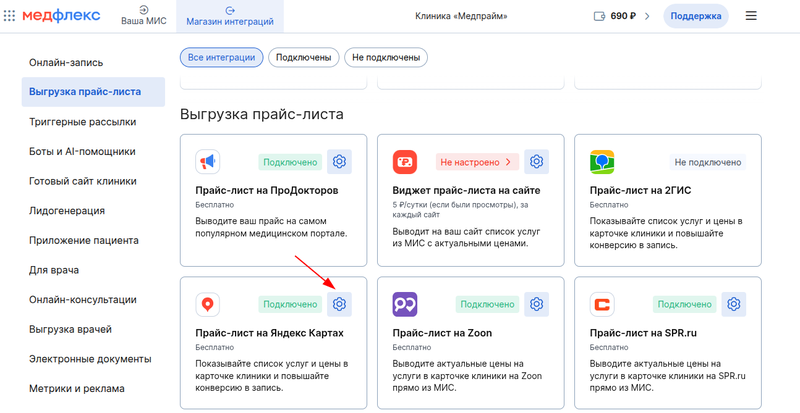Click the wallet balance icon

point(599,16)
